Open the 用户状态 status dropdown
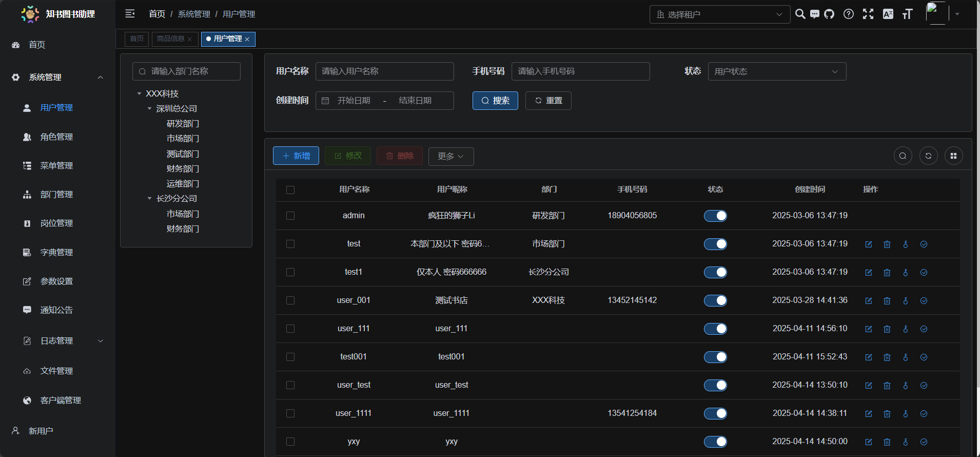 point(777,71)
